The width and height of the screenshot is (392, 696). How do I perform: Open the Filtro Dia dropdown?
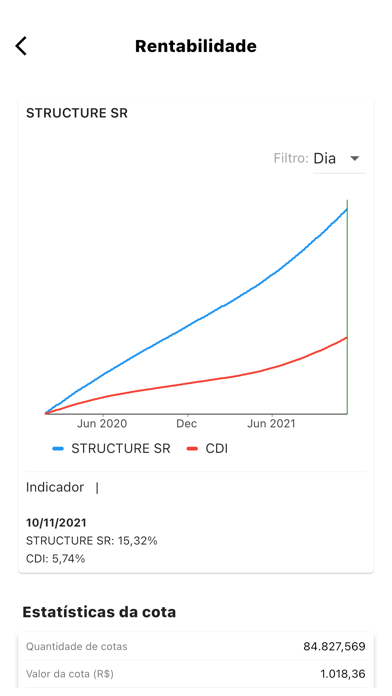(339, 158)
